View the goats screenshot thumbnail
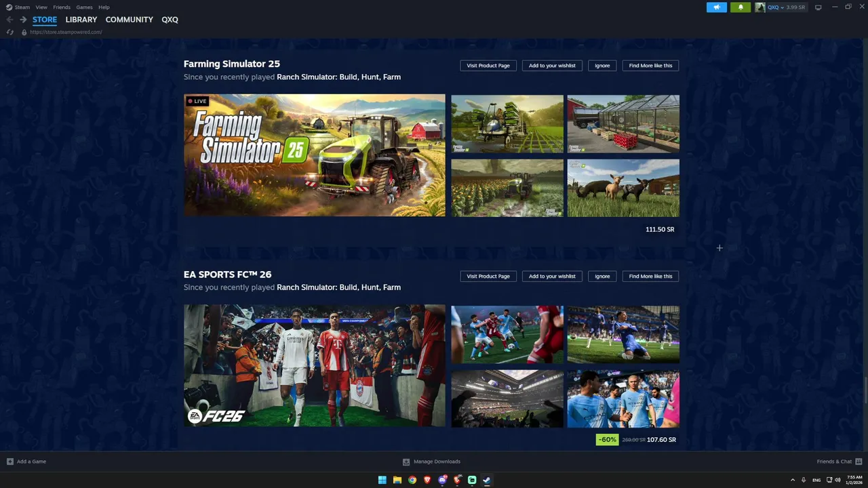The image size is (868, 488). [623, 188]
